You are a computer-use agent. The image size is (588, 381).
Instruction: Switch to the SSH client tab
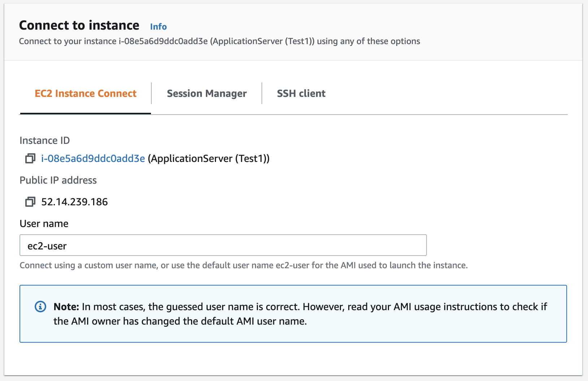[x=301, y=94]
